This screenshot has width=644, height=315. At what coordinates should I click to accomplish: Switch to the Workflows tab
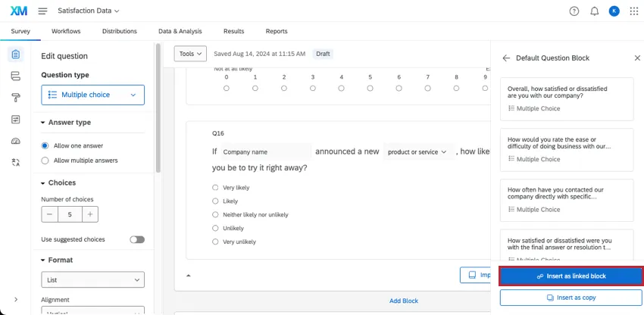pyautogui.click(x=66, y=31)
